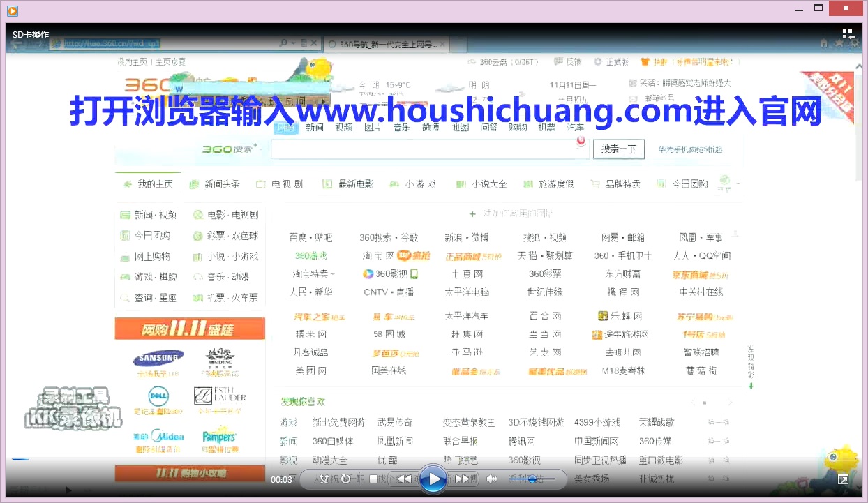Screen dimensions: 868x503
Task: Click the 360影视 logo icon
Action: click(x=368, y=274)
